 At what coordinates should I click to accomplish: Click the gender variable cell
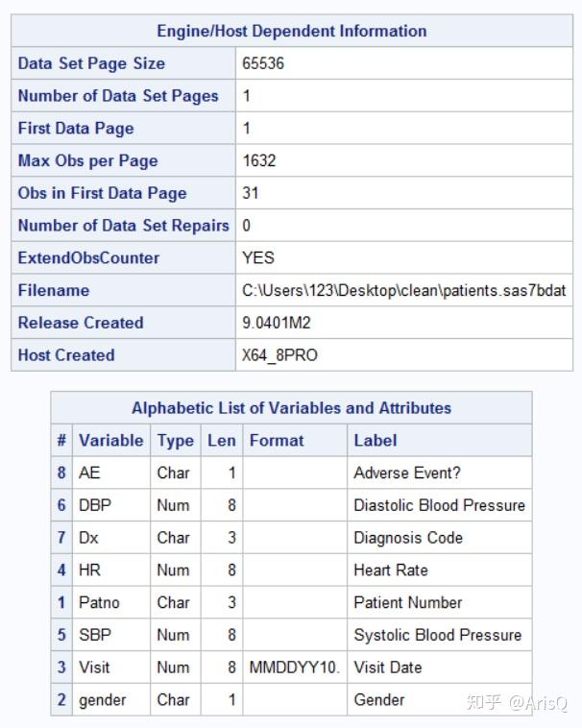click(102, 700)
